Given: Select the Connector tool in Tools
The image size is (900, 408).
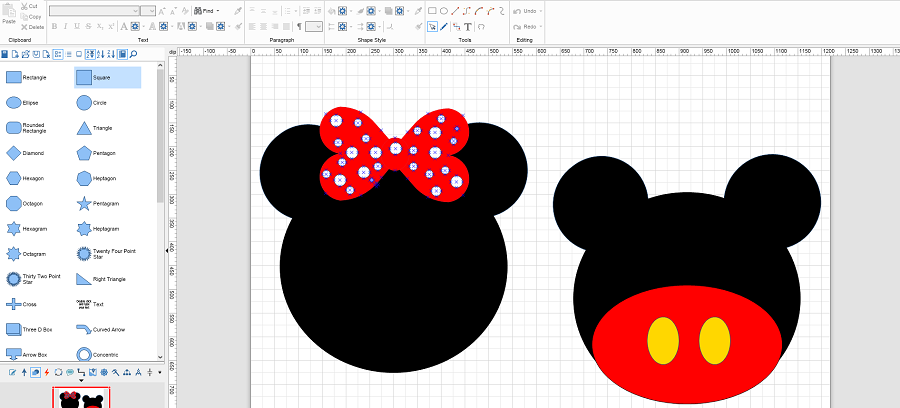Looking at the screenshot, I should click(456, 26).
